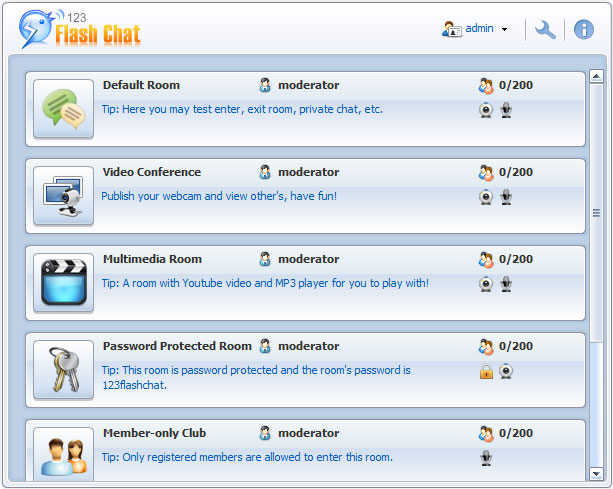Click the padlock icon in Password Protected Room

[486, 371]
